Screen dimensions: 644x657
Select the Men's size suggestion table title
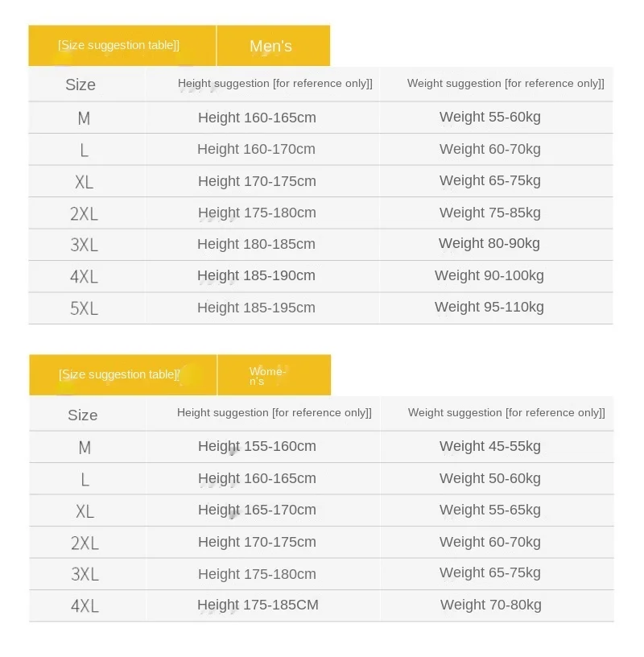(119, 45)
